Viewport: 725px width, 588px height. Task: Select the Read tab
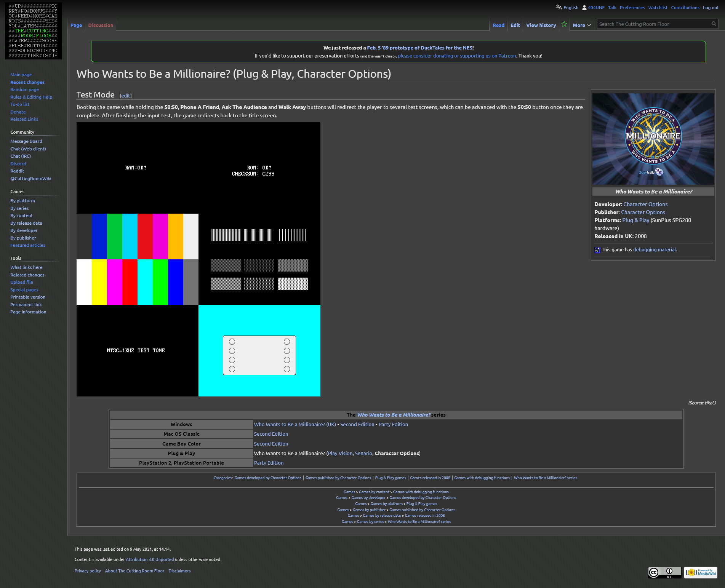click(x=498, y=25)
